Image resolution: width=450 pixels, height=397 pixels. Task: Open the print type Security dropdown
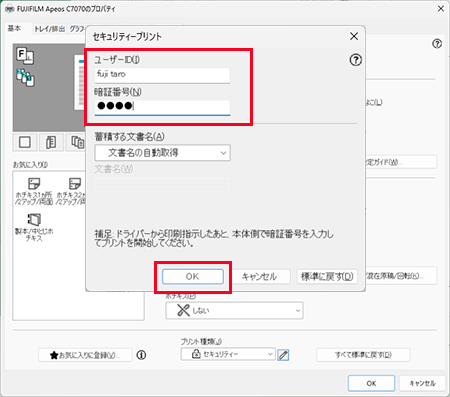(x=228, y=354)
